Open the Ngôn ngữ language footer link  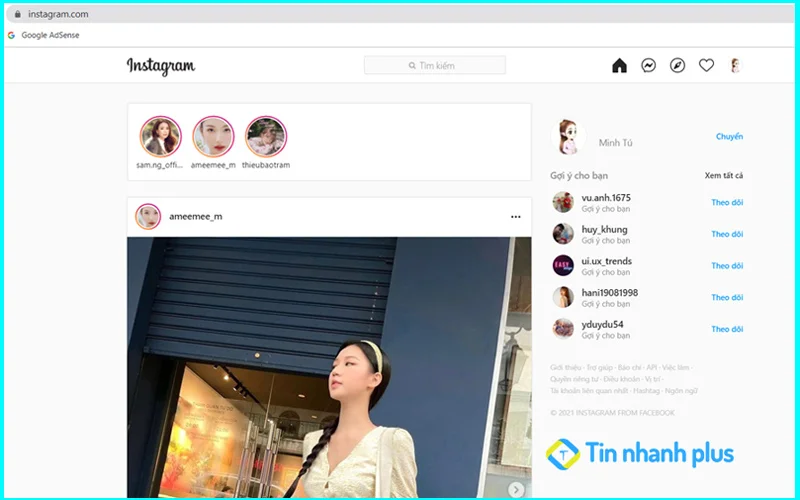click(x=681, y=391)
